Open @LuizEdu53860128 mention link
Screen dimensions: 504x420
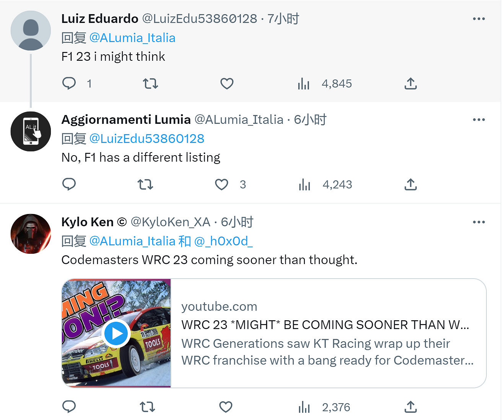(147, 139)
